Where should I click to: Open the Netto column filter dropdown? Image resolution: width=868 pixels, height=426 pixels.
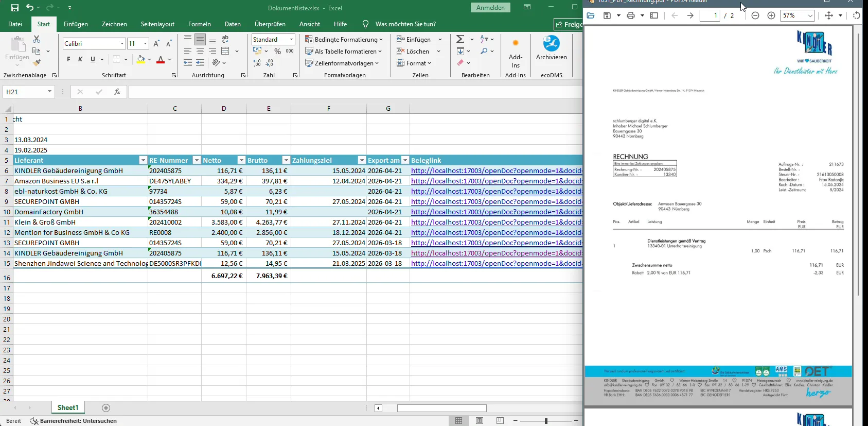(241, 160)
